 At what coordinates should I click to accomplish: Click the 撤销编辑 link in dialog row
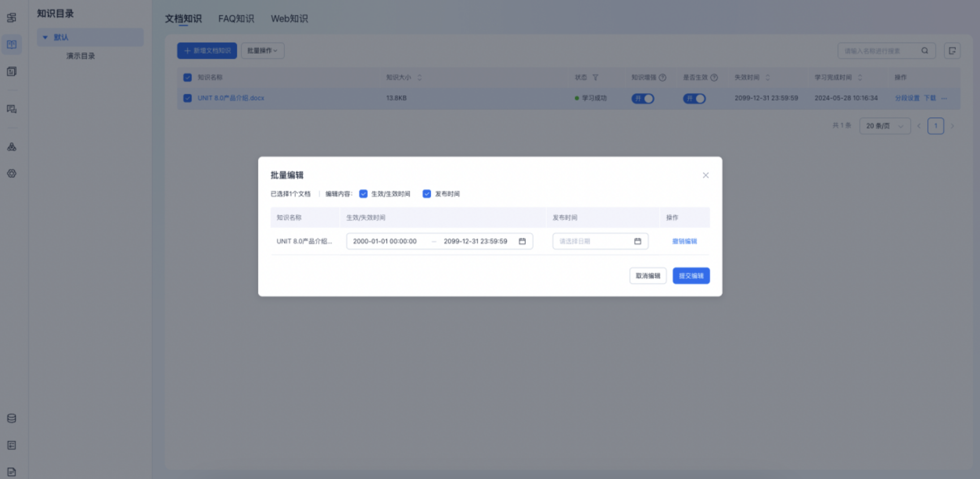coord(684,241)
